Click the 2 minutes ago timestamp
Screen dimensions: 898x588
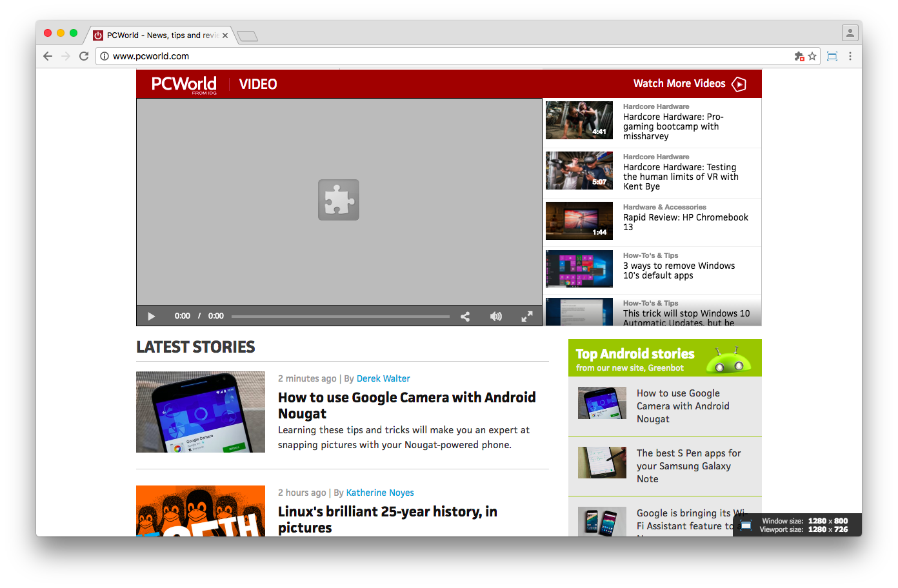click(307, 378)
